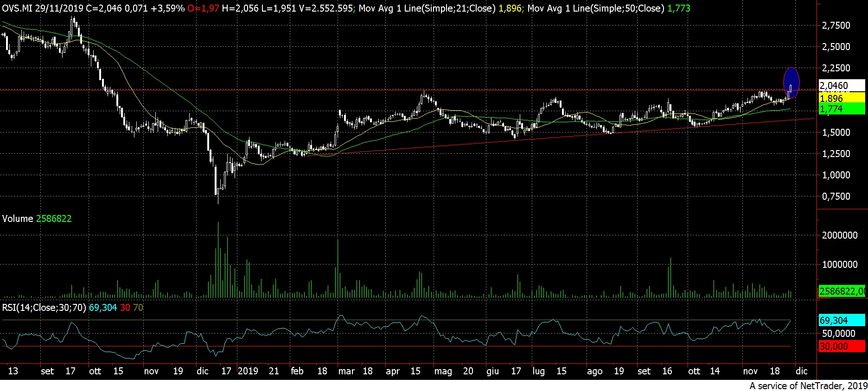Viewport: 868px width, 391px height.
Task: Click the green 2586822 volume axis tag
Action: [842, 291]
